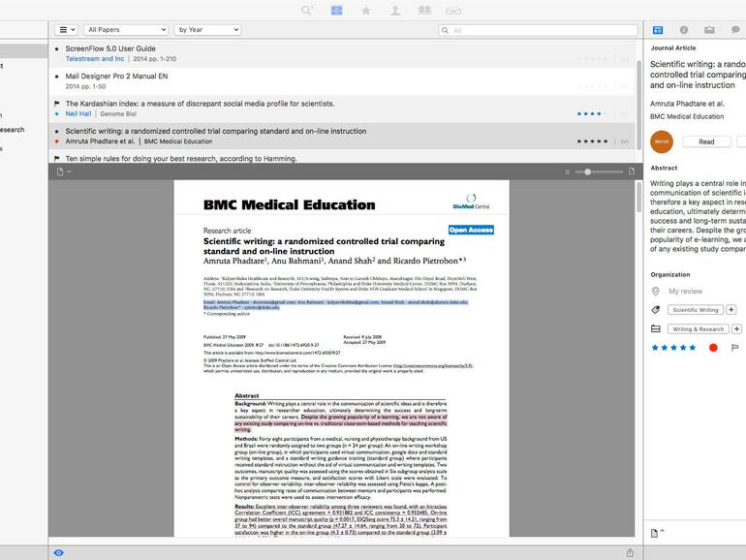Click the PDF preview vertical scrollbar
Viewport: 746px width, 560px height.
pyautogui.click(x=639, y=197)
